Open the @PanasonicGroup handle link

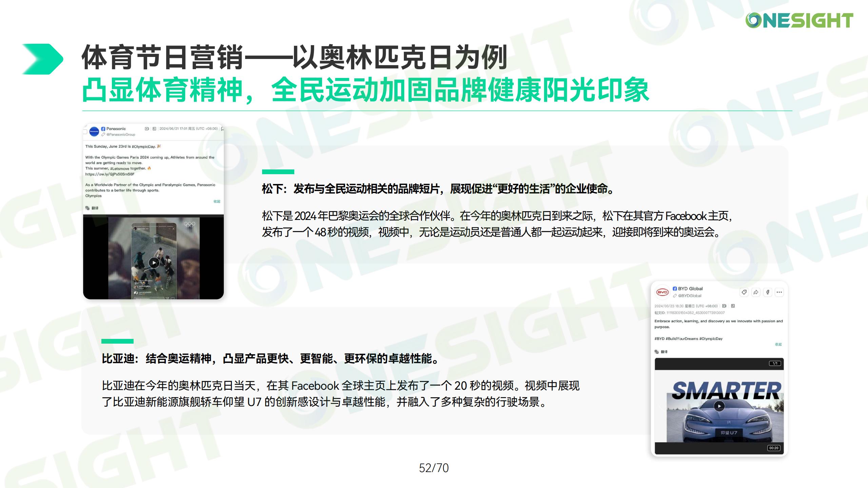(120, 135)
